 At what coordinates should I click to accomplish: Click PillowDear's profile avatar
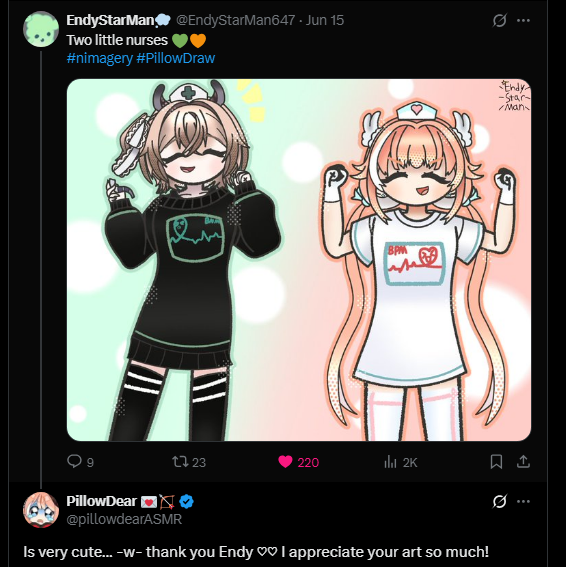(x=41, y=510)
